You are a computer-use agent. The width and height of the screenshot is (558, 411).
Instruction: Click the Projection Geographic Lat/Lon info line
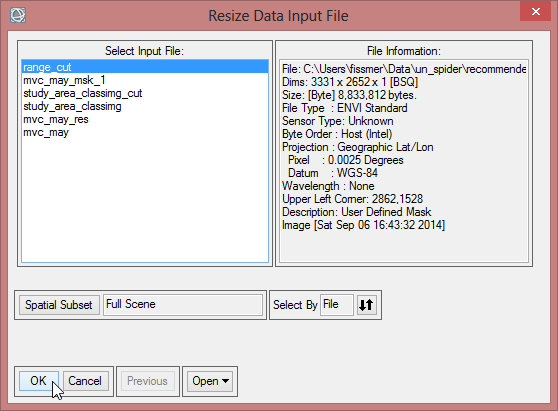click(x=358, y=147)
